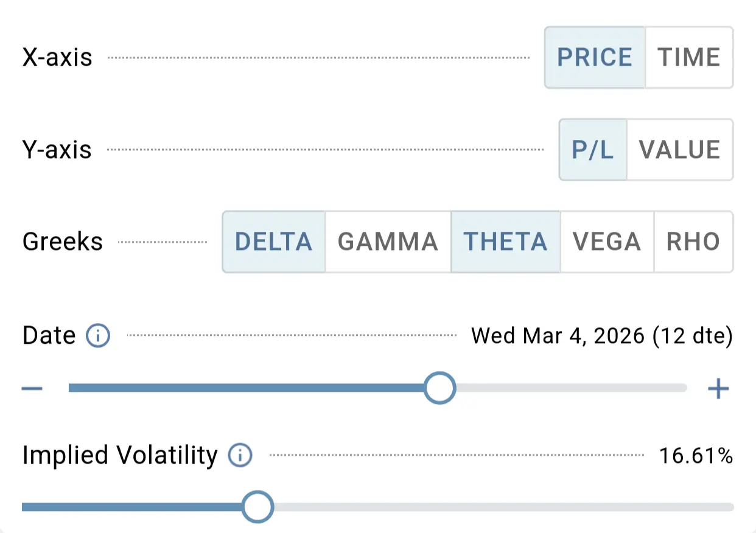Click the date label Wed Mar 4, 2026
This screenshot has width=756, height=533.
click(x=601, y=335)
